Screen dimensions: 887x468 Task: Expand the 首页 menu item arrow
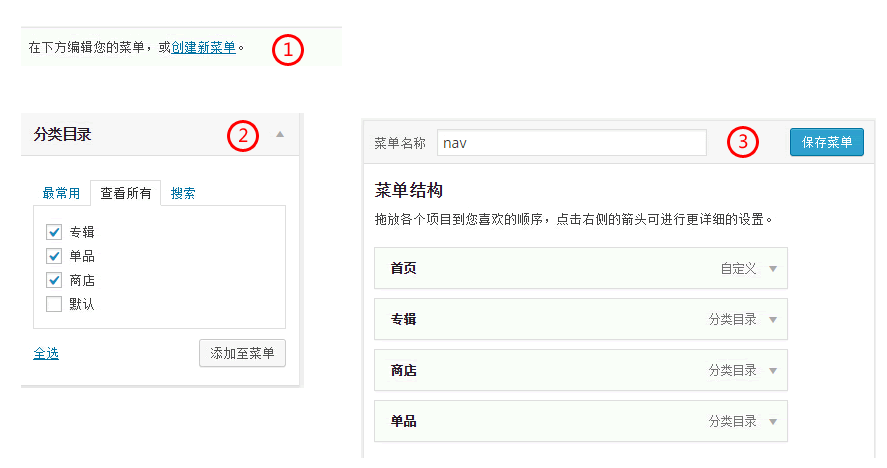point(772,269)
